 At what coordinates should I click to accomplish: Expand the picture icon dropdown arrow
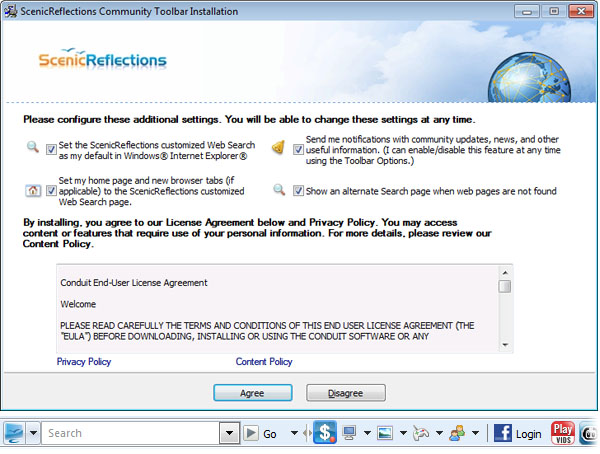click(x=403, y=433)
